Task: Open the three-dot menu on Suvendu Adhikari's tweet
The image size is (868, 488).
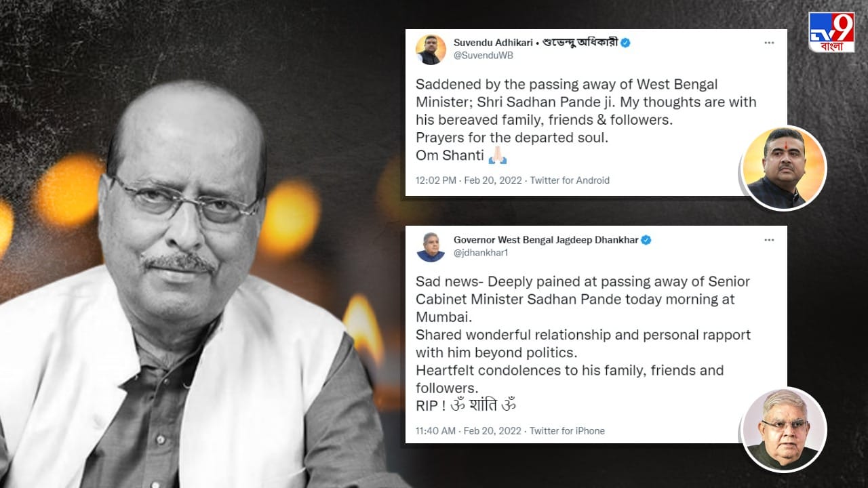Action: coord(769,43)
